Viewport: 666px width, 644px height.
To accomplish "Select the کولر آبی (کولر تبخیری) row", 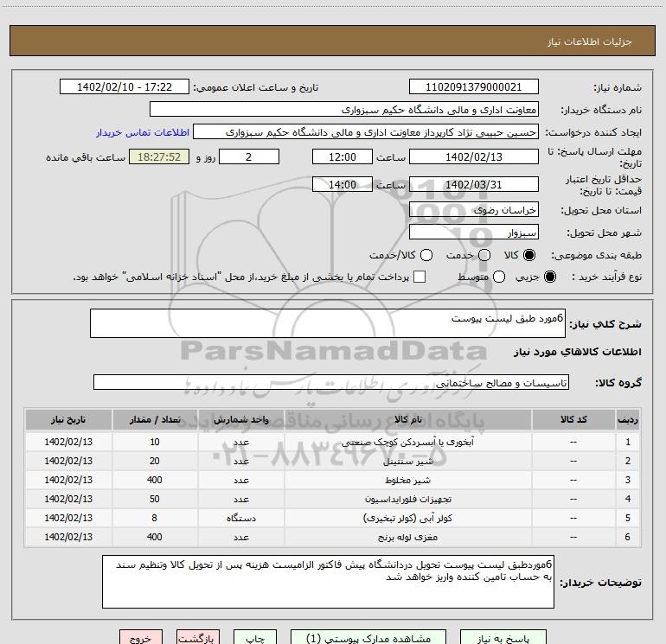I will [x=333, y=519].
